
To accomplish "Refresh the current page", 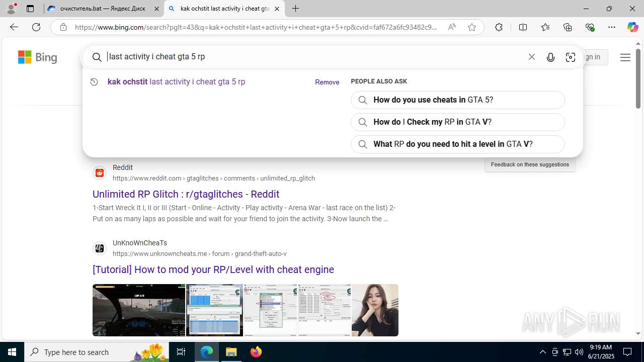I will tap(36, 27).
